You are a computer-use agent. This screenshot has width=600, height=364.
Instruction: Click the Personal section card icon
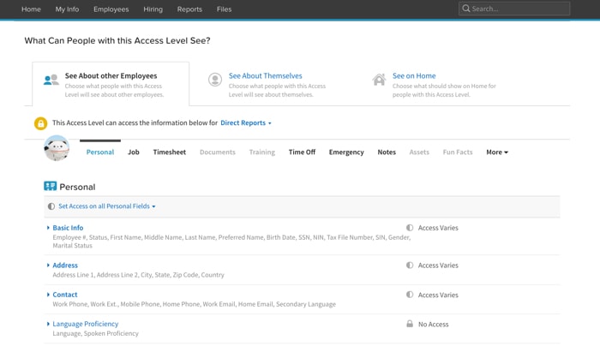(50, 186)
